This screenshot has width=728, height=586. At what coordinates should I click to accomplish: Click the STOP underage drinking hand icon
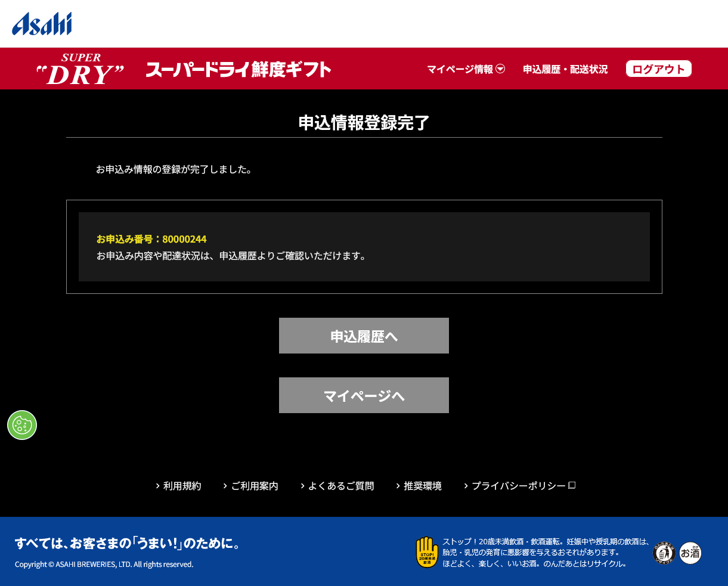click(x=427, y=553)
